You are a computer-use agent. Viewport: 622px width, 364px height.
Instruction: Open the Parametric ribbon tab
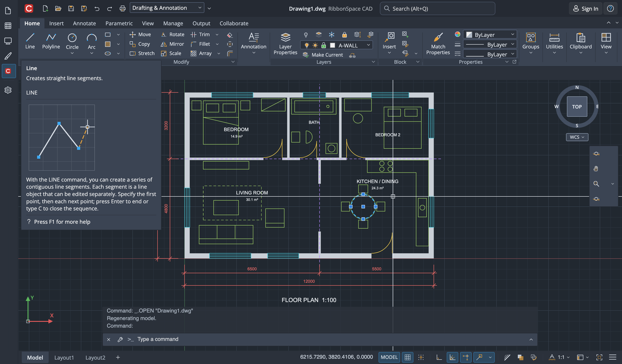(x=119, y=23)
